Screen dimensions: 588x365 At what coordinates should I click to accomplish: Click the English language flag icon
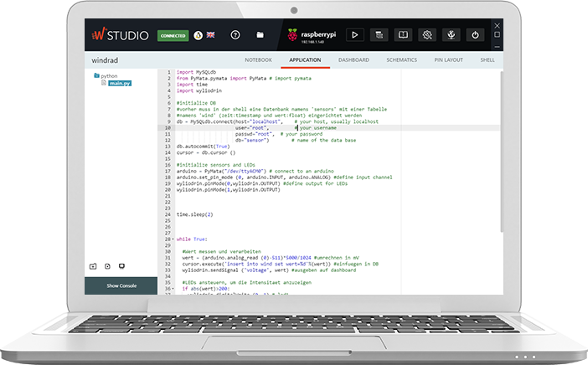(x=209, y=35)
